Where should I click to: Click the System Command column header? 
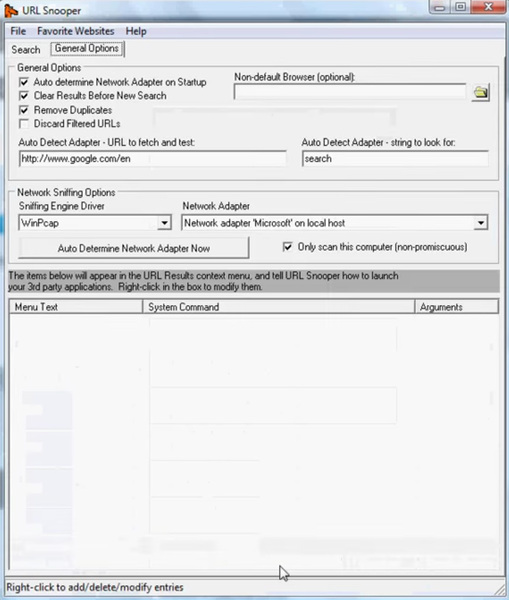coord(279,307)
